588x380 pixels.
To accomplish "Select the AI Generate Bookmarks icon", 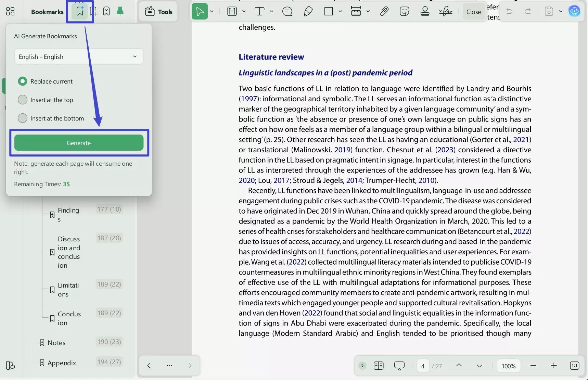I will [x=80, y=11].
